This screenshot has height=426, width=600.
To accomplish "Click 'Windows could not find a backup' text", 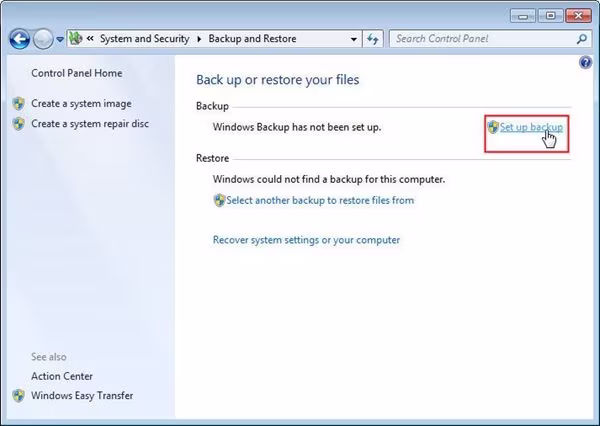I will (x=329, y=179).
